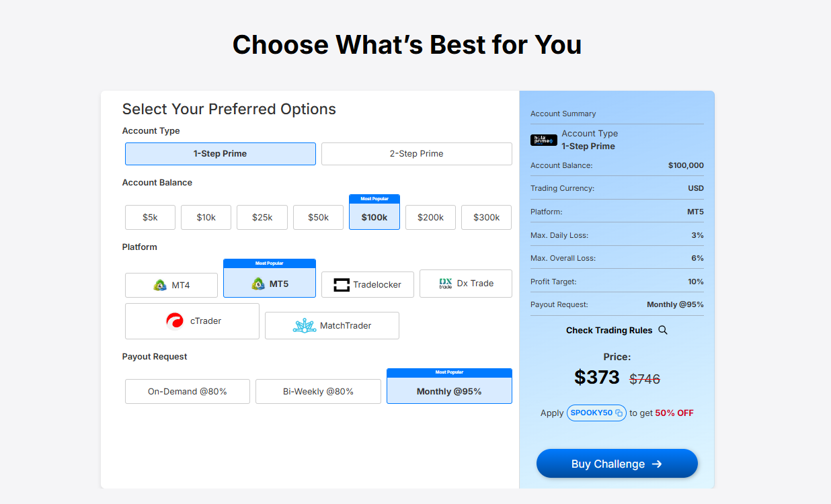Click the MT4 platform logo icon
The height and width of the screenshot is (504, 831).
[160, 285]
